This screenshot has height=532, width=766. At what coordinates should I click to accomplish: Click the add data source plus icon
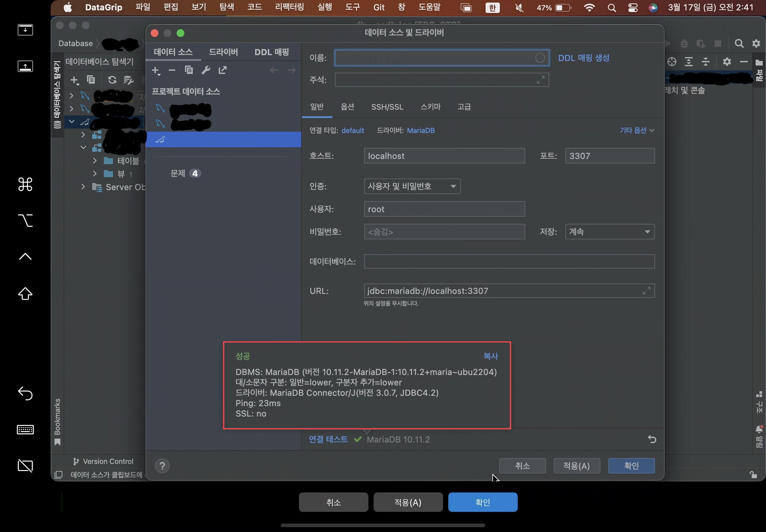click(155, 70)
